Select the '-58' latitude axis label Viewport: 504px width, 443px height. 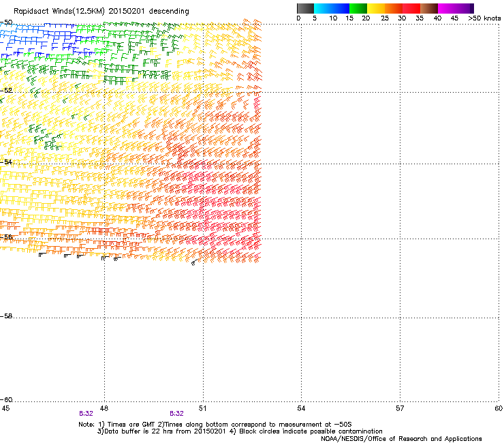point(6,316)
